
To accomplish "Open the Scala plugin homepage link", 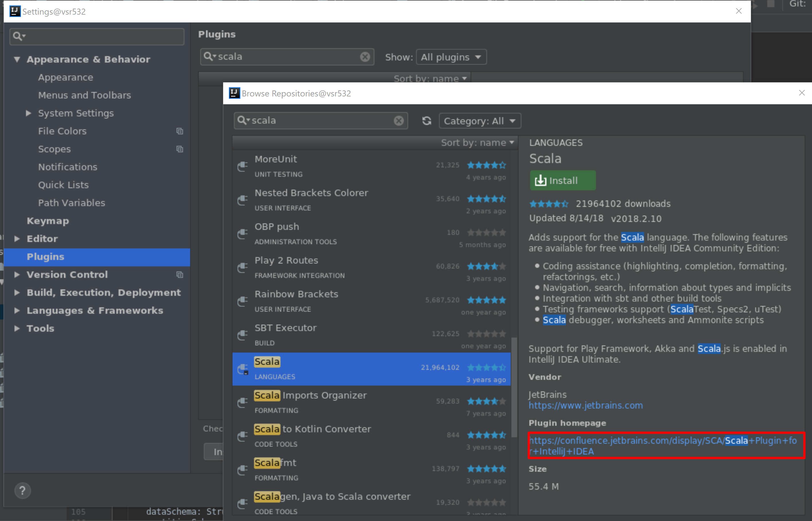I will pos(663,446).
